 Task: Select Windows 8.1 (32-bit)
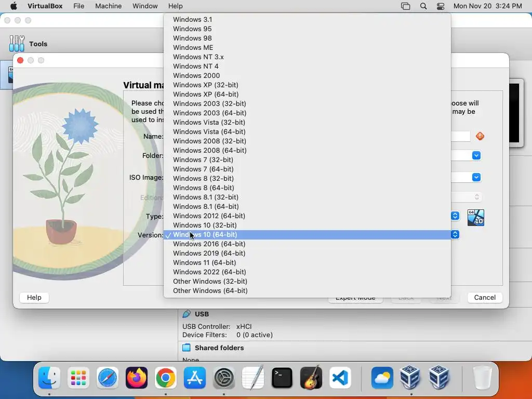[x=307, y=197]
